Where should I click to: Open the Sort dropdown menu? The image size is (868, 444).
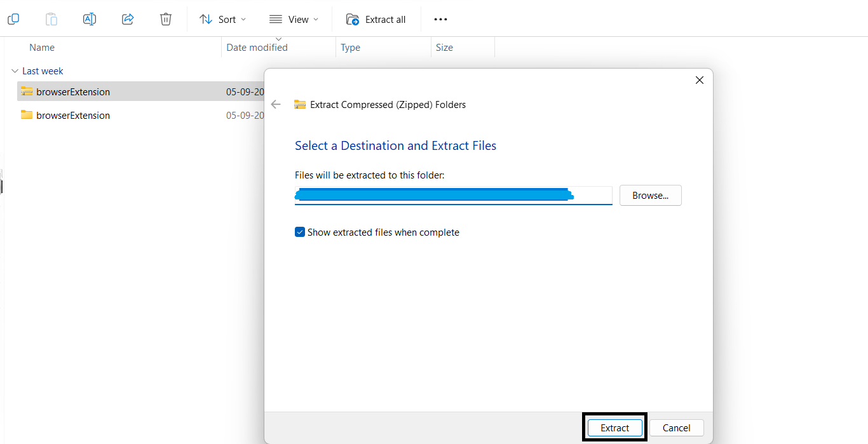(222, 19)
